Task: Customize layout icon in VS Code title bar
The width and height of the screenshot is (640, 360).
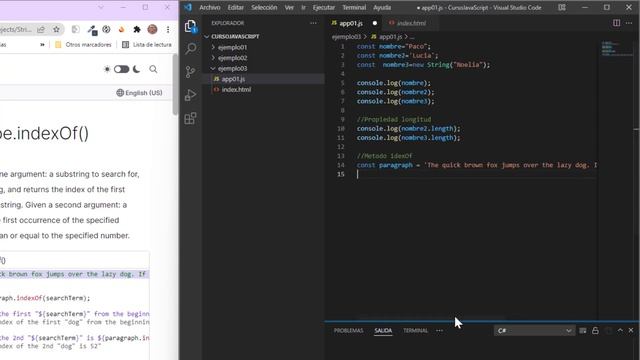Action: tap(562, 7)
